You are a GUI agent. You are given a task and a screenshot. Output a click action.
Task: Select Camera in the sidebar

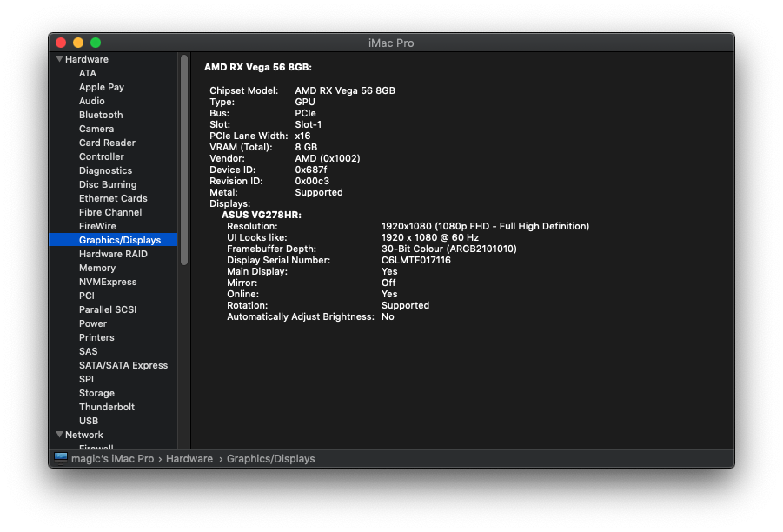coord(96,129)
